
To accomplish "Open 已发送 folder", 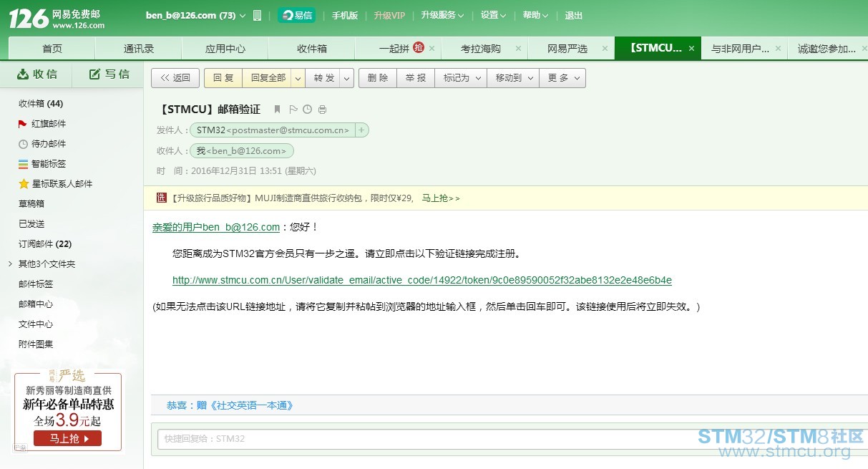I will pos(31,224).
